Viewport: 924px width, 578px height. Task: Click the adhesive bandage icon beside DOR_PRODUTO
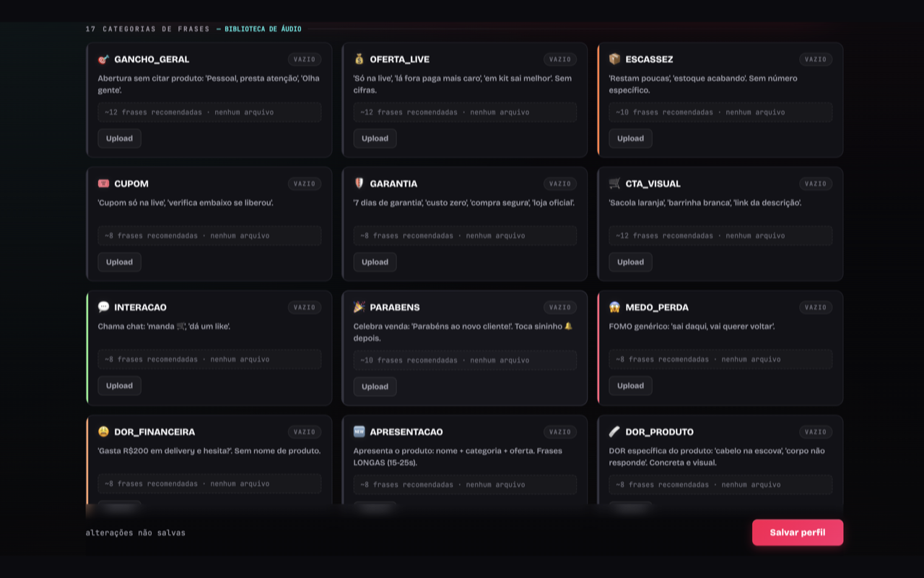[x=614, y=431]
